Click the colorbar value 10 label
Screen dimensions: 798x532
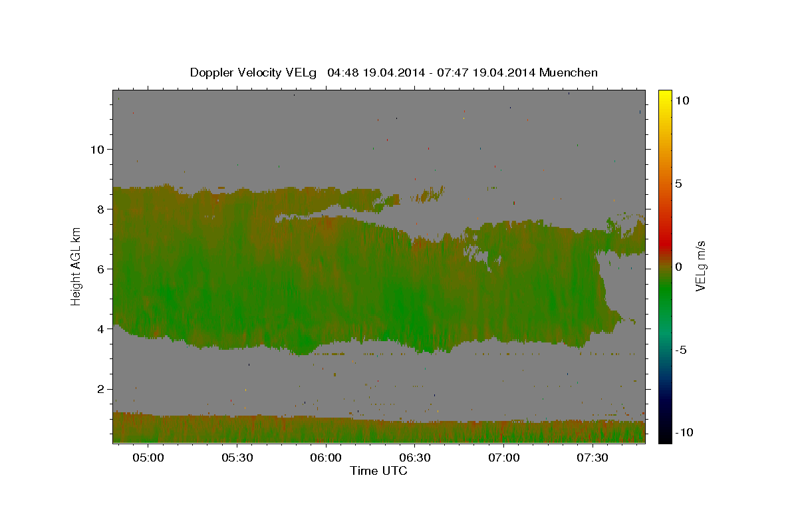(x=682, y=100)
